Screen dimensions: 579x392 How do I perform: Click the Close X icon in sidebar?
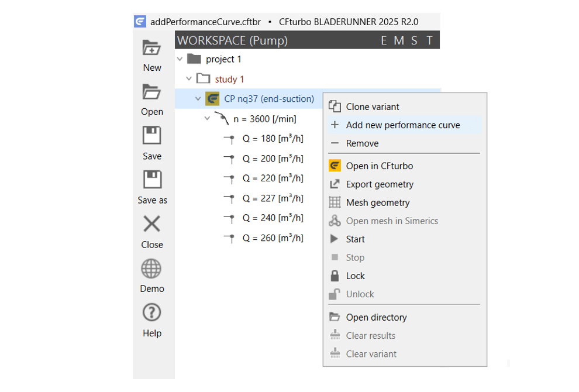pos(151,224)
